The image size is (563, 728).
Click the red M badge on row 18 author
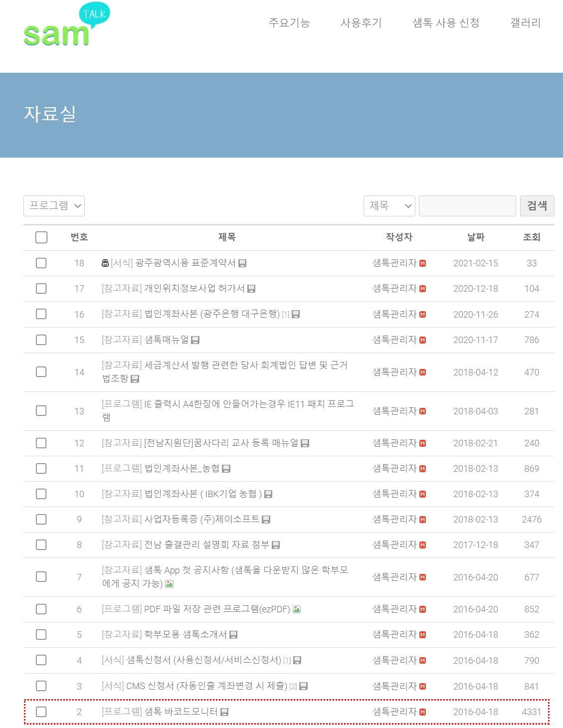point(423,263)
